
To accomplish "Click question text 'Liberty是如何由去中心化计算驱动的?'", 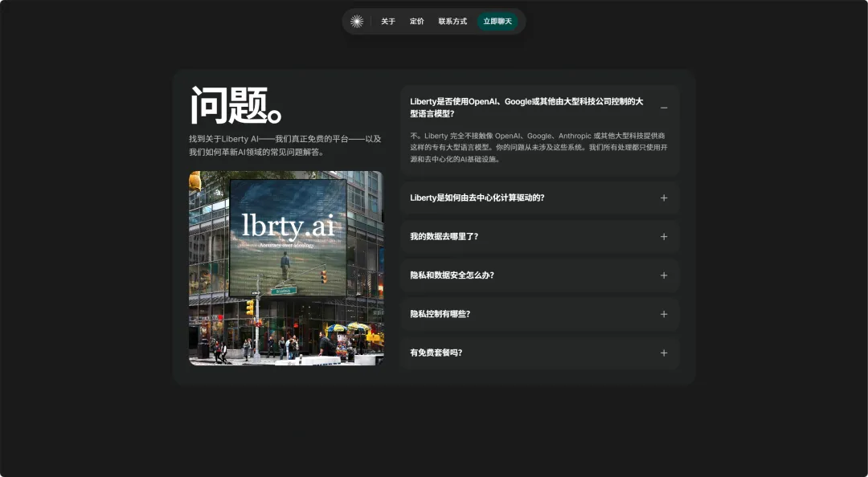I will pyautogui.click(x=477, y=198).
